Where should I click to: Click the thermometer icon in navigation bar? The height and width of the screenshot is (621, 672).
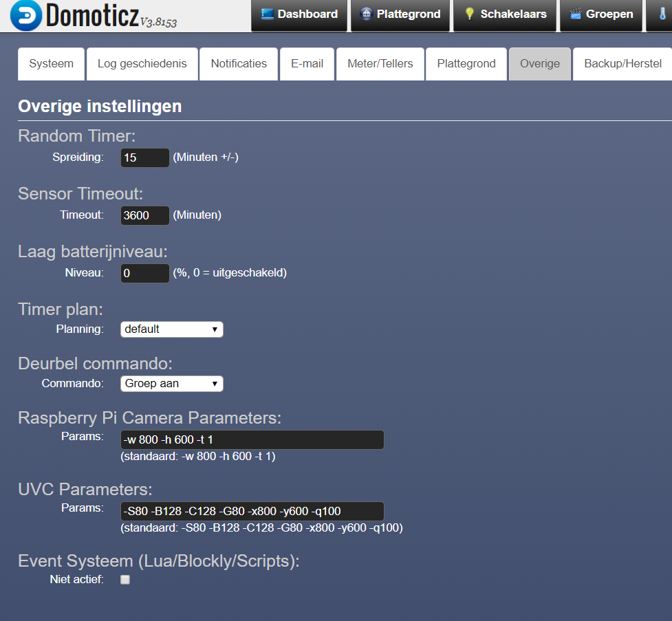(662, 14)
